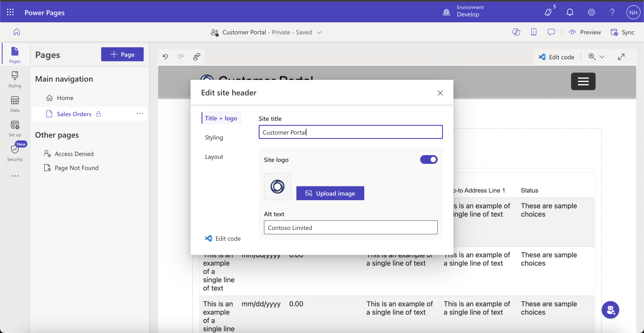Click the Alt text input field
The width and height of the screenshot is (644, 333).
(350, 228)
